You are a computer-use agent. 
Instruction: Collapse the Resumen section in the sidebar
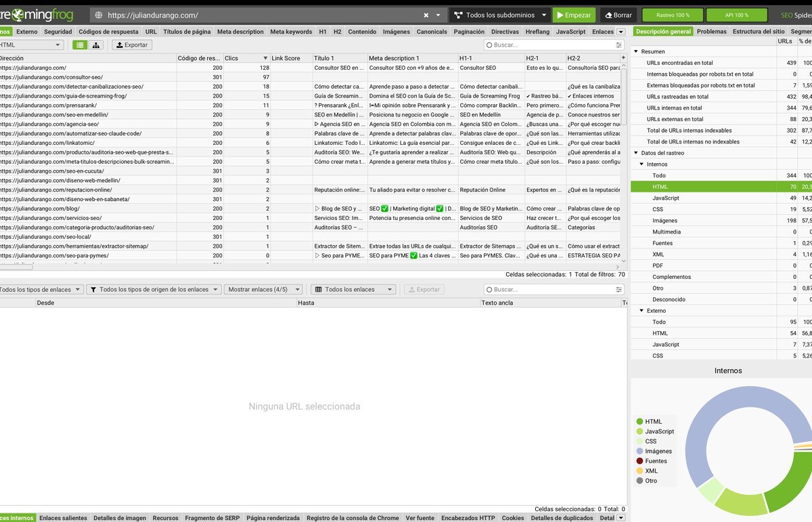[635, 51]
